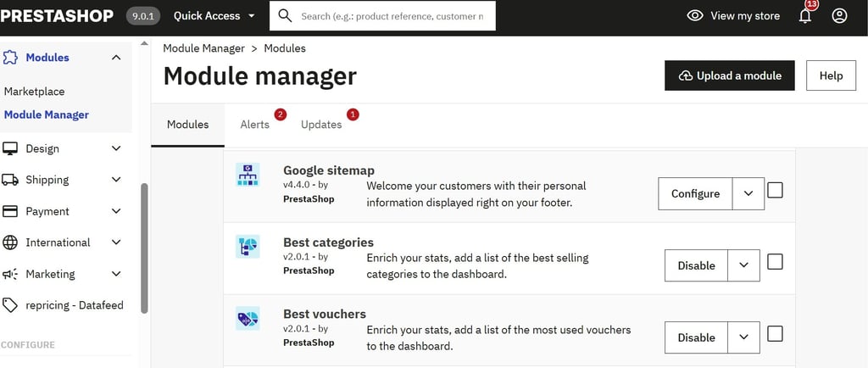Open the Google sitemap Configure dropdown arrow

coord(748,193)
